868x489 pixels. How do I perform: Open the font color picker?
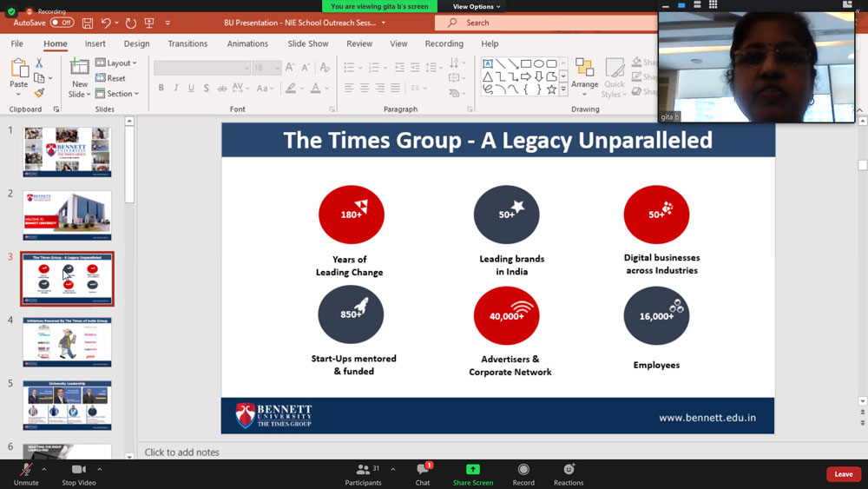[326, 88]
